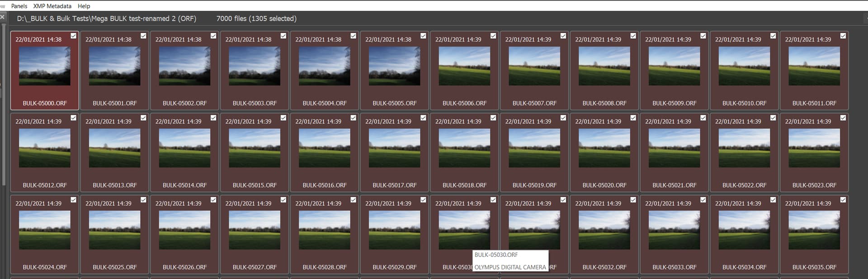Screen dimensions: 868x279
Task: Deselect the BULK-05018.ORF checkbox
Action: [493, 118]
